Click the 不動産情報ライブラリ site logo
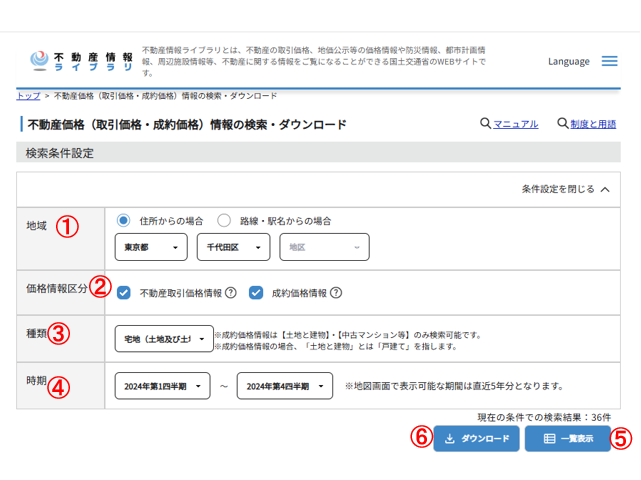 tap(81, 61)
